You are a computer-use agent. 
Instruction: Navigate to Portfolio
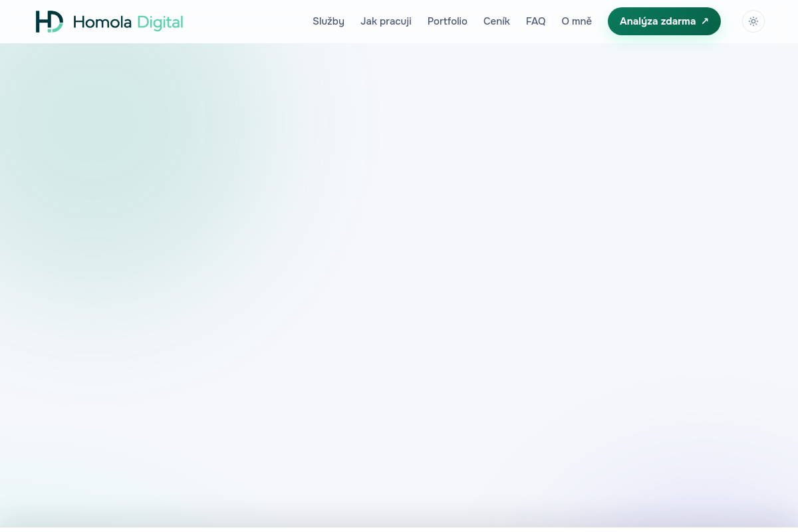pyautogui.click(x=448, y=21)
